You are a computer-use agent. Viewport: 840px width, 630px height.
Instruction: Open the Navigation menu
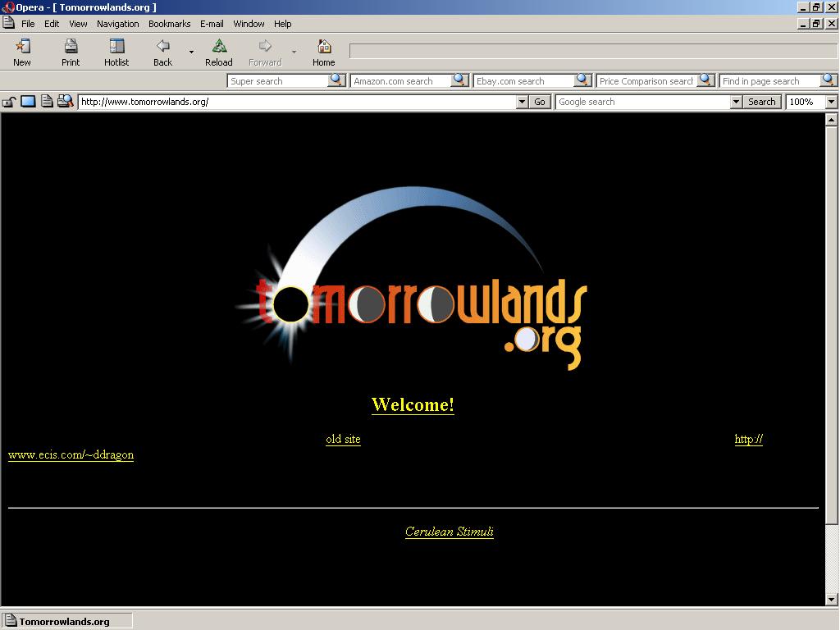[x=117, y=24]
